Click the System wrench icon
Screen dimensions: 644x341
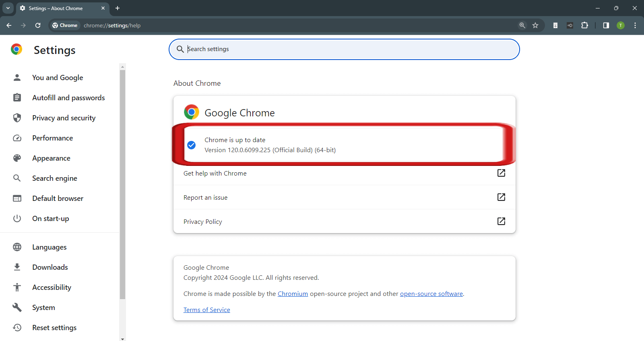coord(17,308)
